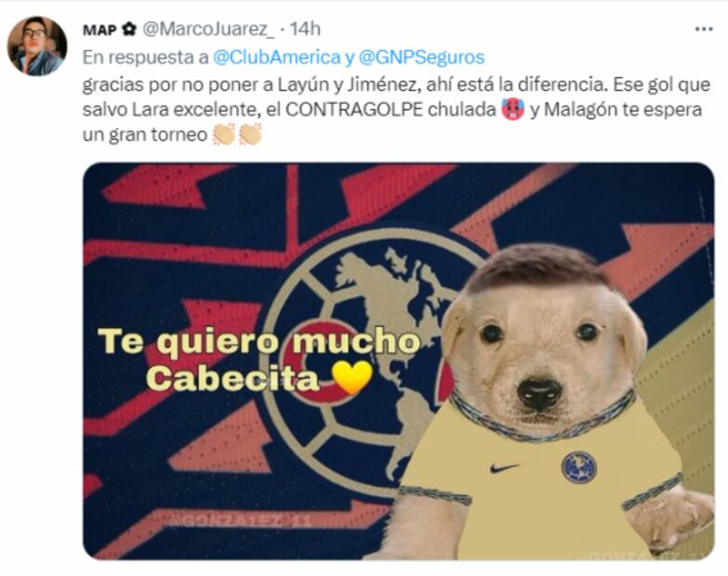
Task: Click the puppy's face in the meme
Action: coord(543,352)
